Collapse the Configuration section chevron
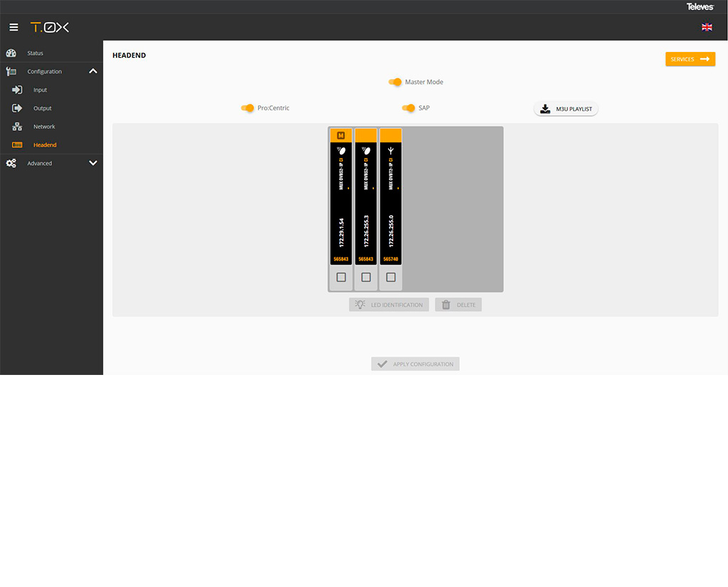Screen dimensions: 728x587 (92, 71)
